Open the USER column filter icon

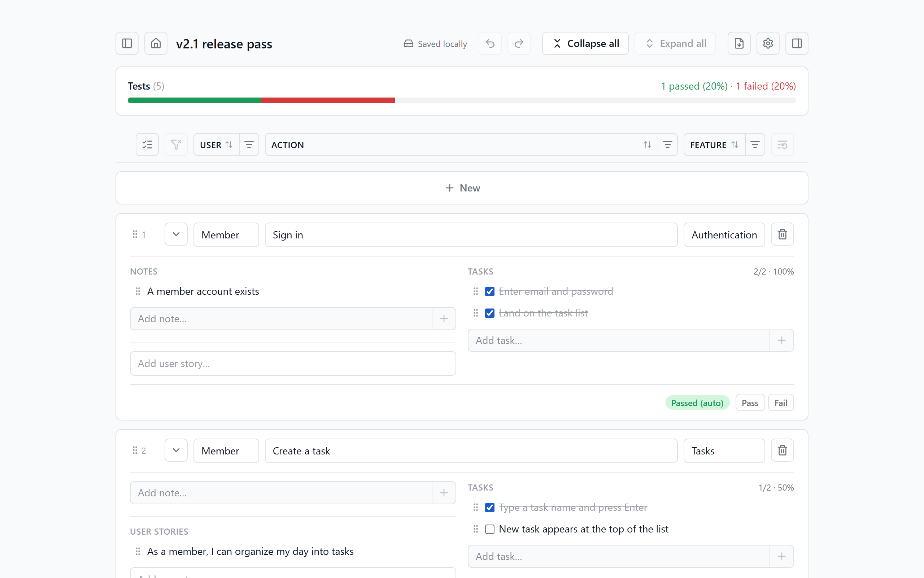249,144
